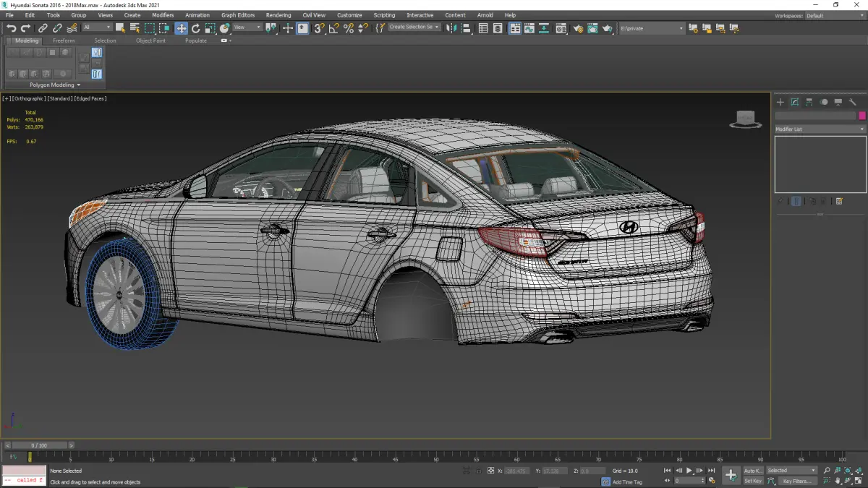The height and width of the screenshot is (488, 868).
Task: Click the Auto Key button
Action: click(x=753, y=471)
